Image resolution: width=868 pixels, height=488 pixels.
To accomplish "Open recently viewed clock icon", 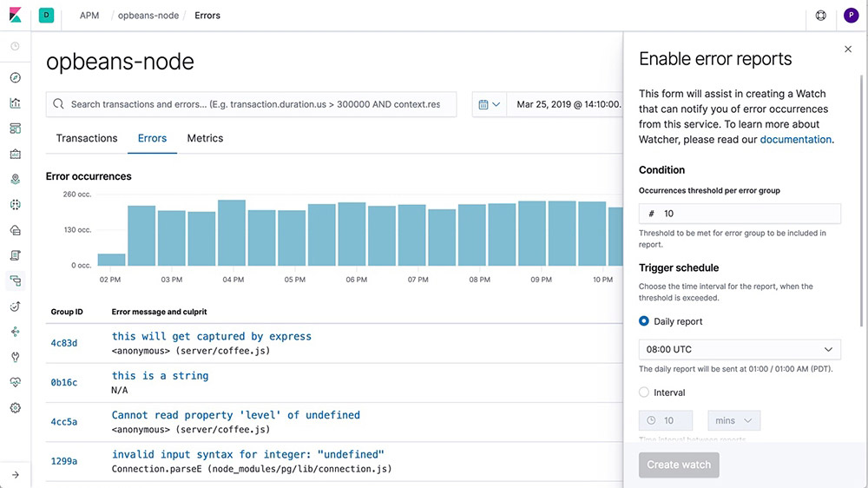I will pyautogui.click(x=15, y=46).
